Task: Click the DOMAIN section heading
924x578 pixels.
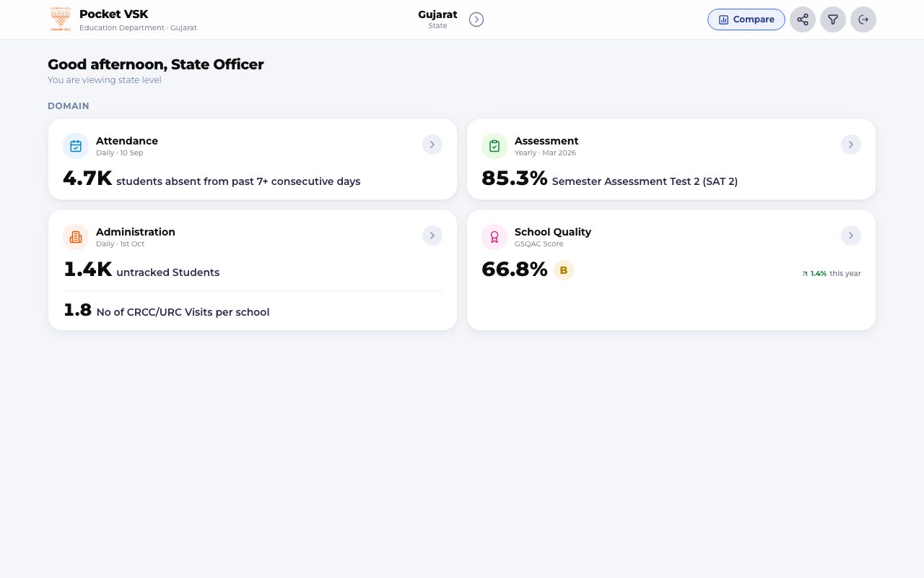Action: 69,106
